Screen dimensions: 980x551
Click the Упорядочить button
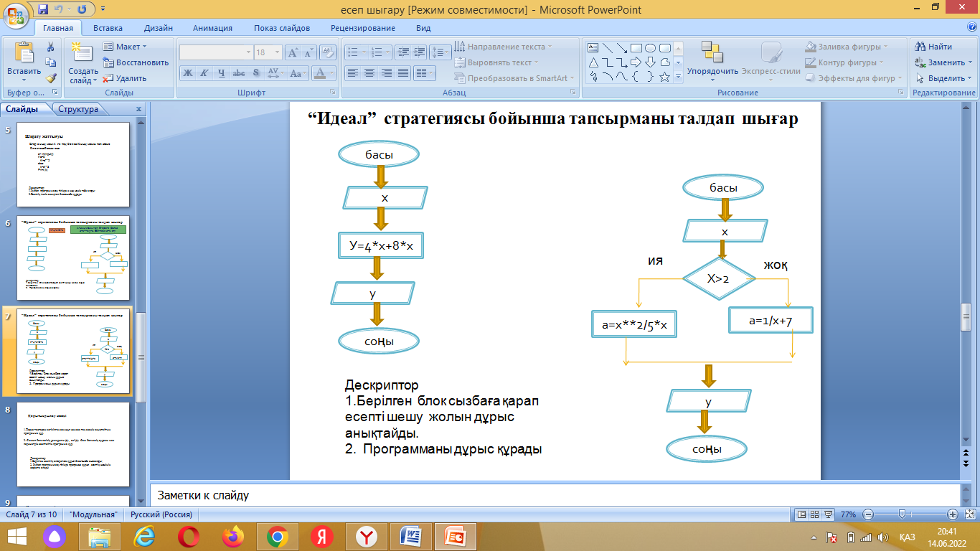(x=712, y=61)
